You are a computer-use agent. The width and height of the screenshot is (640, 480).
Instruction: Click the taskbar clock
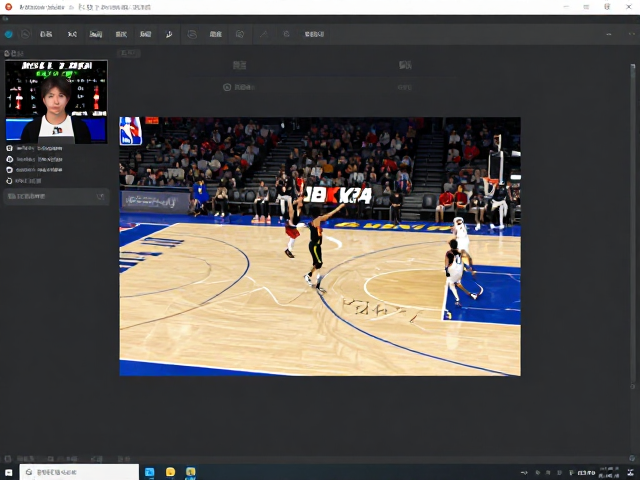[609, 473]
